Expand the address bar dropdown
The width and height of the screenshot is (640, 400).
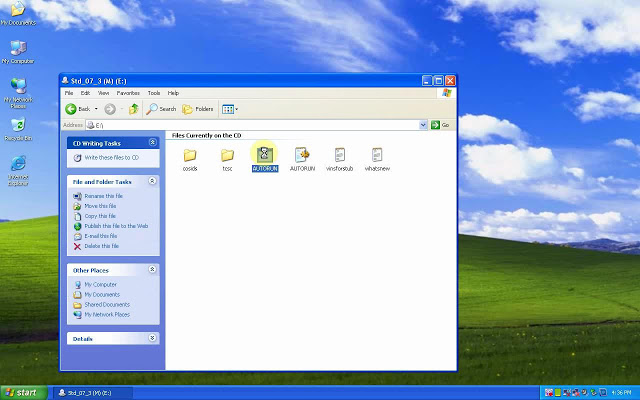(x=423, y=125)
